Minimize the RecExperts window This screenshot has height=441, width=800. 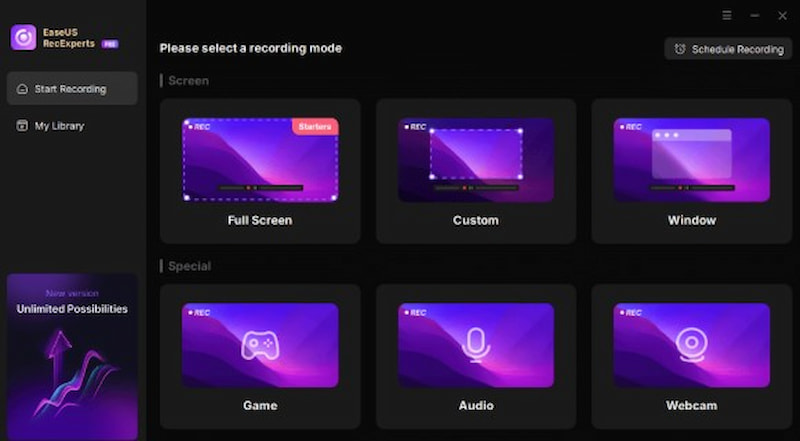[x=755, y=16]
